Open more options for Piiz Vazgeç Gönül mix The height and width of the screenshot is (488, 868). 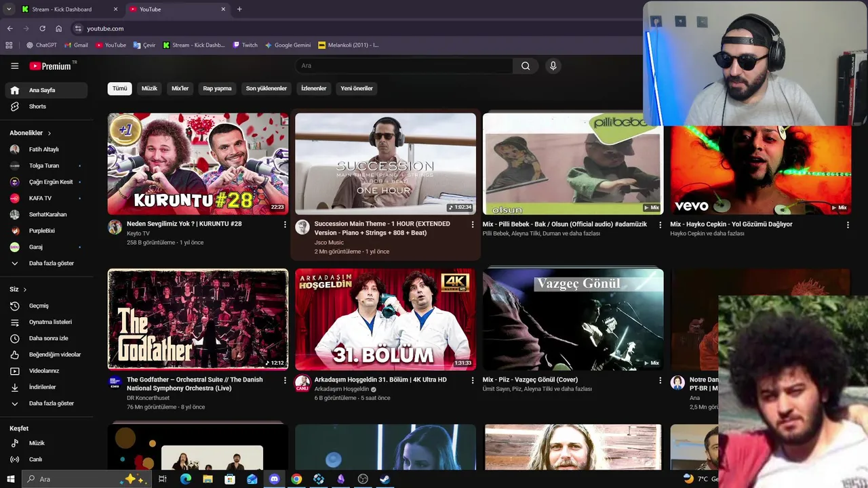660,380
